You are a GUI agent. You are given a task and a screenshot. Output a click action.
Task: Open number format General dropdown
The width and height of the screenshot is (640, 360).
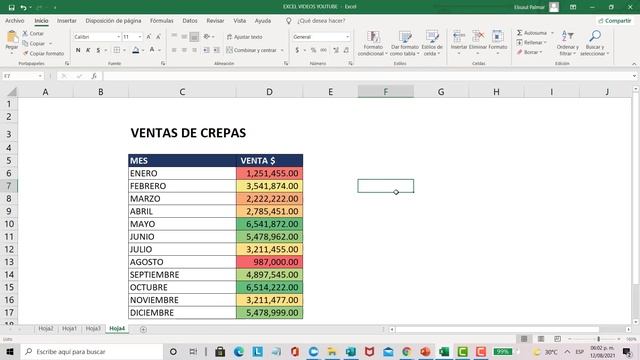347,37
